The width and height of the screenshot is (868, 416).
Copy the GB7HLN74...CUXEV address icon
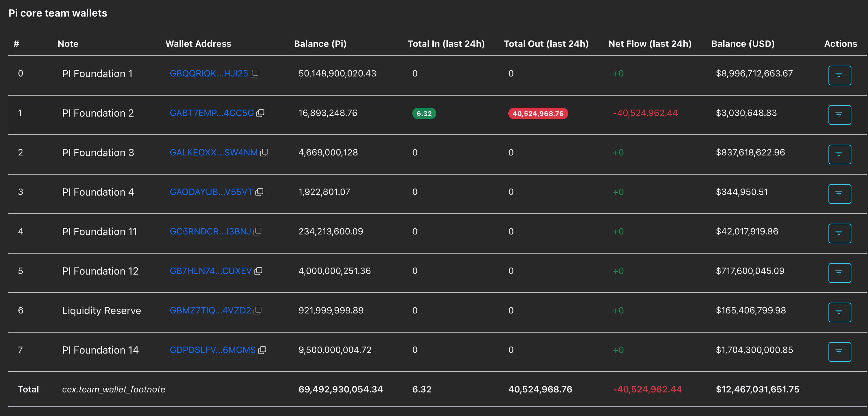(258, 271)
